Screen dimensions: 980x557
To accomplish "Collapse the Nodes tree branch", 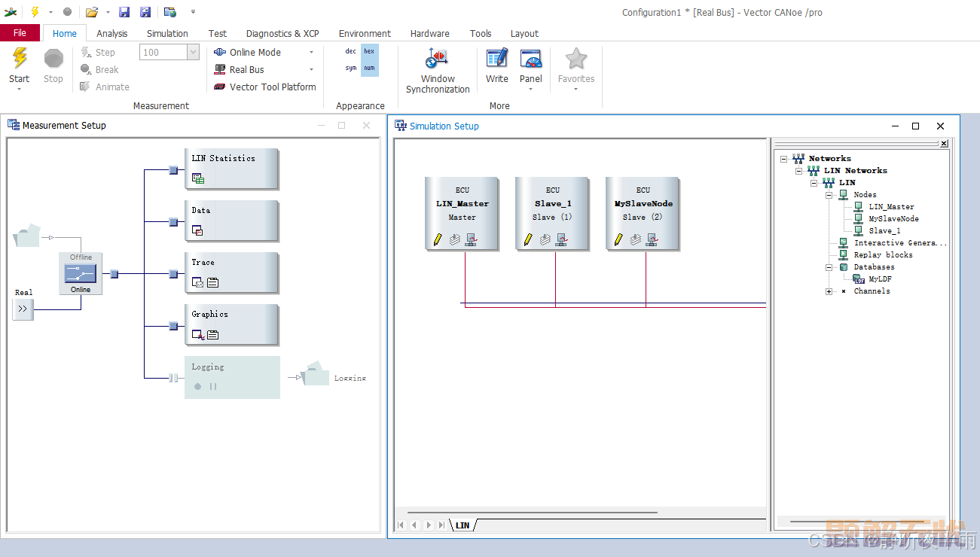I will pyautogui.click(x=829, y=195).
